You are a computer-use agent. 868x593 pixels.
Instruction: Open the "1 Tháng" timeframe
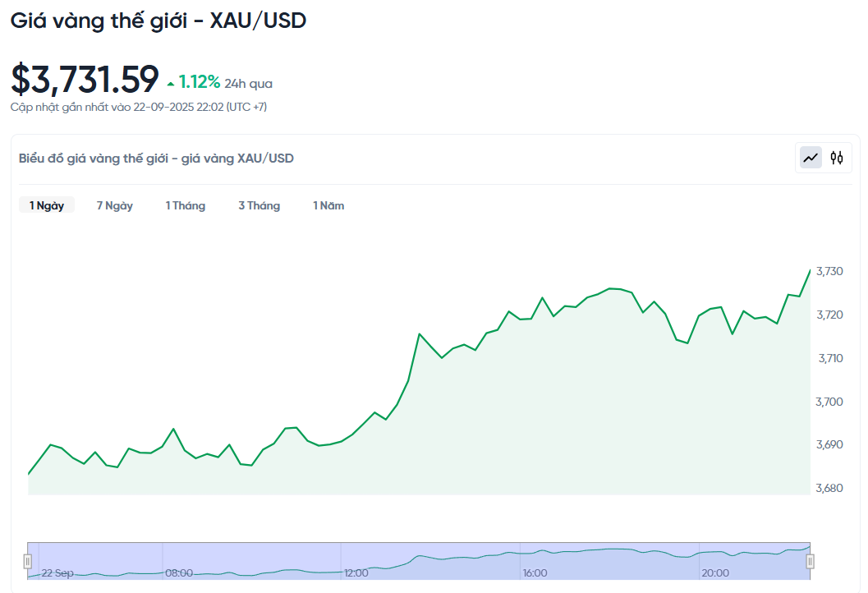(x=186, y=205)
